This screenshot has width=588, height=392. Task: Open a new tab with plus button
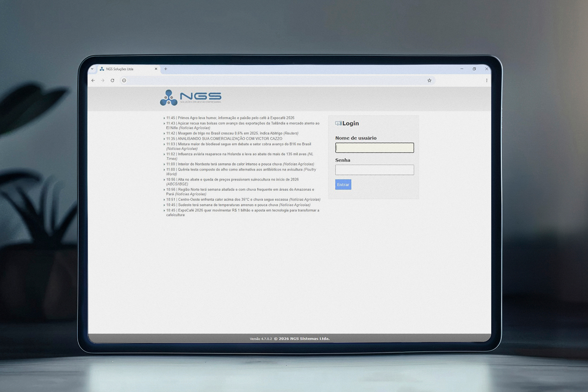coord(166,69)
